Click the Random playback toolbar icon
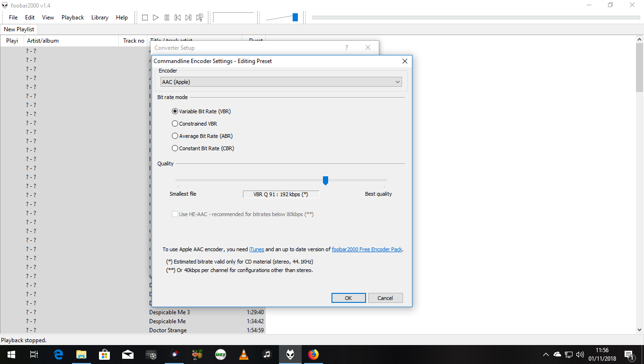The image size is (644, 364). 200,18
